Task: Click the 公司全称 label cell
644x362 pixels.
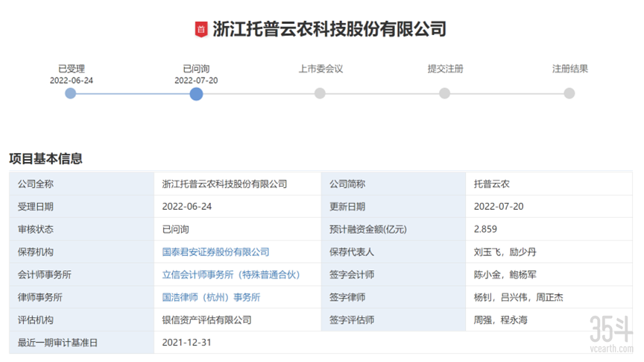Action: (x=82, y=184)
